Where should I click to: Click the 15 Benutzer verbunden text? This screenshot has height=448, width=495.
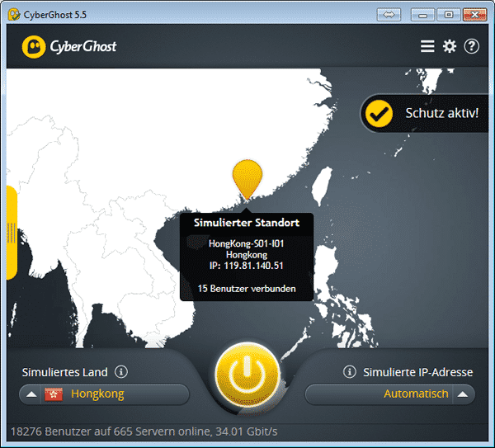[x=247, y=289]
